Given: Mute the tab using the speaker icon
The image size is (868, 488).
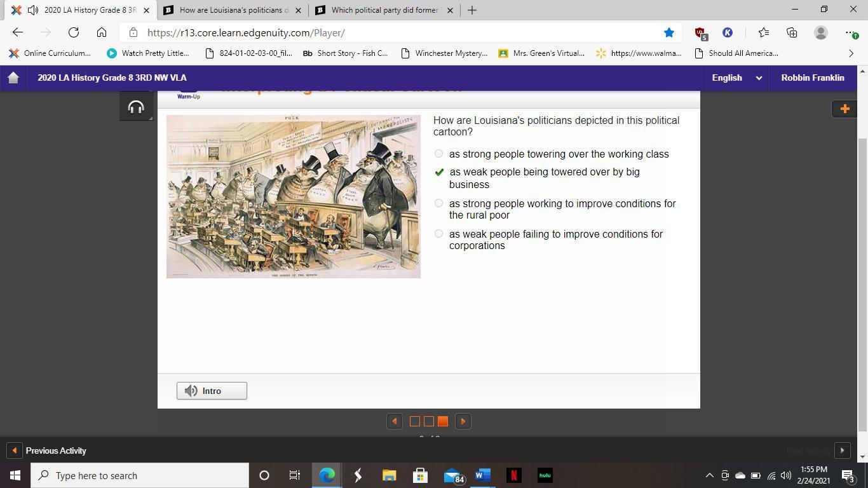Looking at the screenshot, I should [x=32, y=10].
